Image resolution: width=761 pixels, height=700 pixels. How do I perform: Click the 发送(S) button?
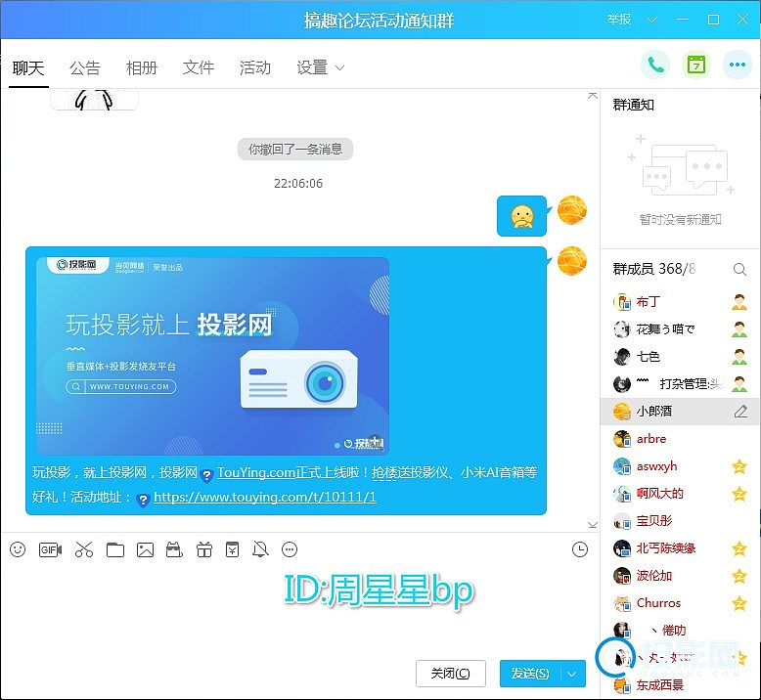pyautogui.click(x=530, y=674)
